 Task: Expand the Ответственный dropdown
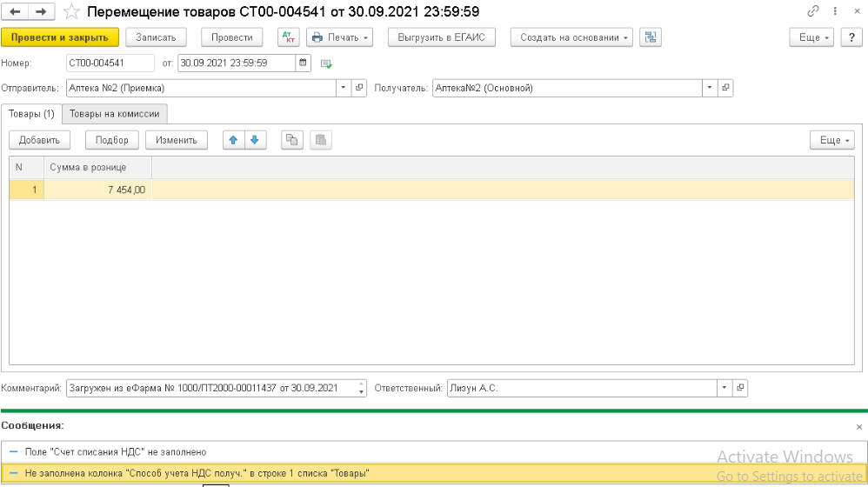coord(724,388)
